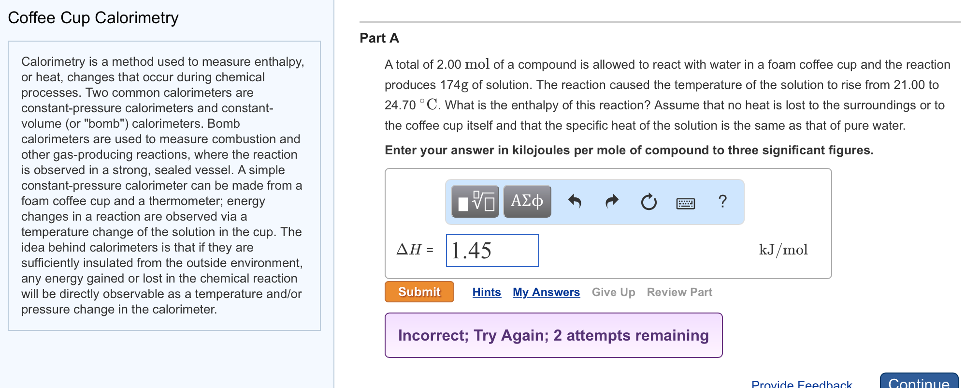980x388 pixels.
Task: Click inside the ΔH answer box
Action: pos(491,250)
